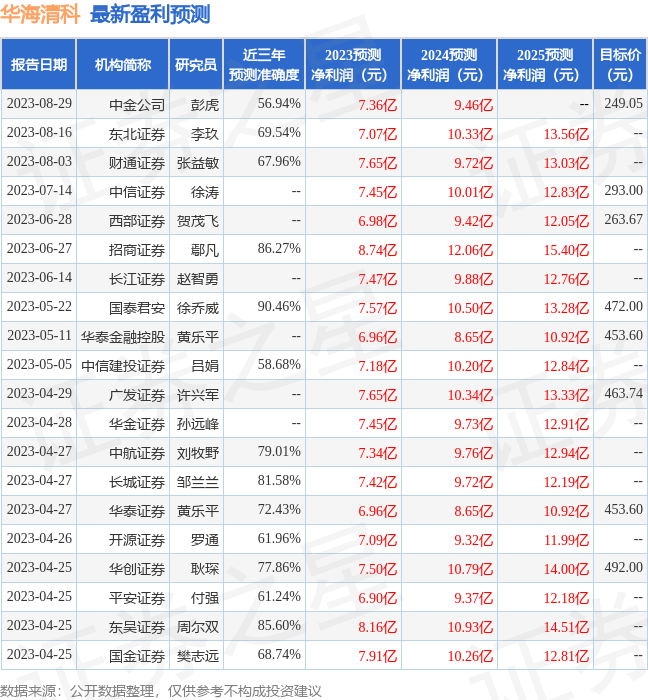Click the 最新盈利预测 heading
This screenshot has height=700, width=648.
pos(150,14)
